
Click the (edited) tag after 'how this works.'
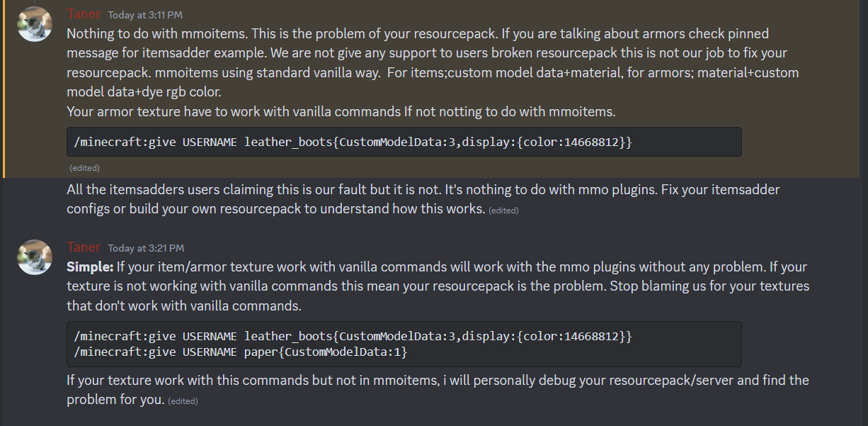coord(503,211)
